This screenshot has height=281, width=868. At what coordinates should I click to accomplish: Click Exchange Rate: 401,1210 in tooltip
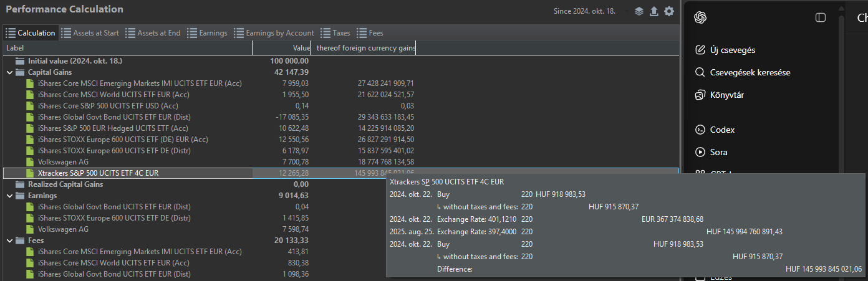(x=478, y=219)
